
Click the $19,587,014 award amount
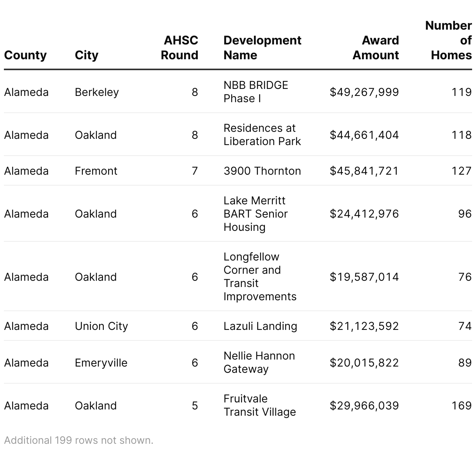coord(364,277)
